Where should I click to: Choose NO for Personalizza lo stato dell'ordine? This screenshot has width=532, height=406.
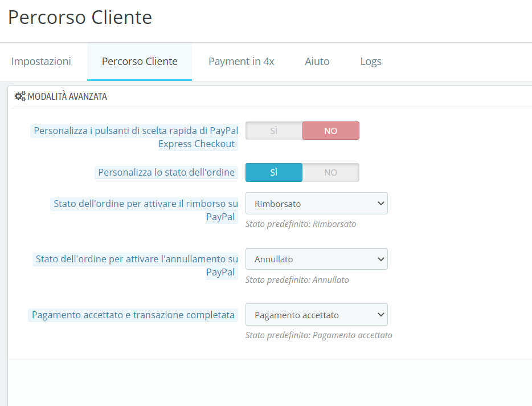(331, 173)
